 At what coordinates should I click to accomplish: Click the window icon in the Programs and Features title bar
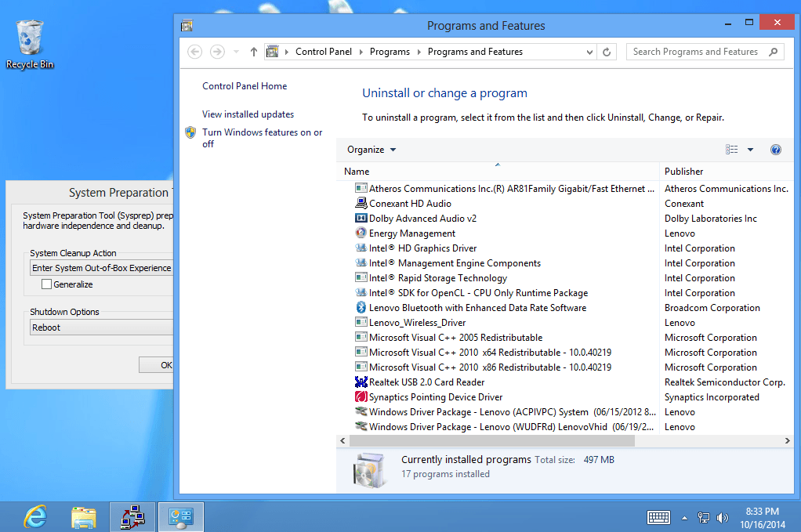(x=187, y=26)
